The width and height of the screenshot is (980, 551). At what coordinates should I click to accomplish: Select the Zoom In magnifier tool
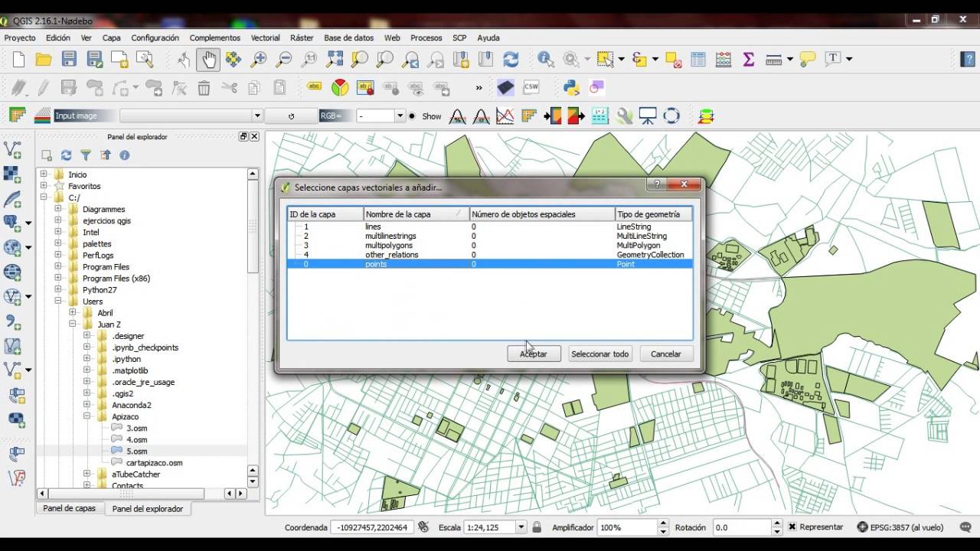click(259, 59)
